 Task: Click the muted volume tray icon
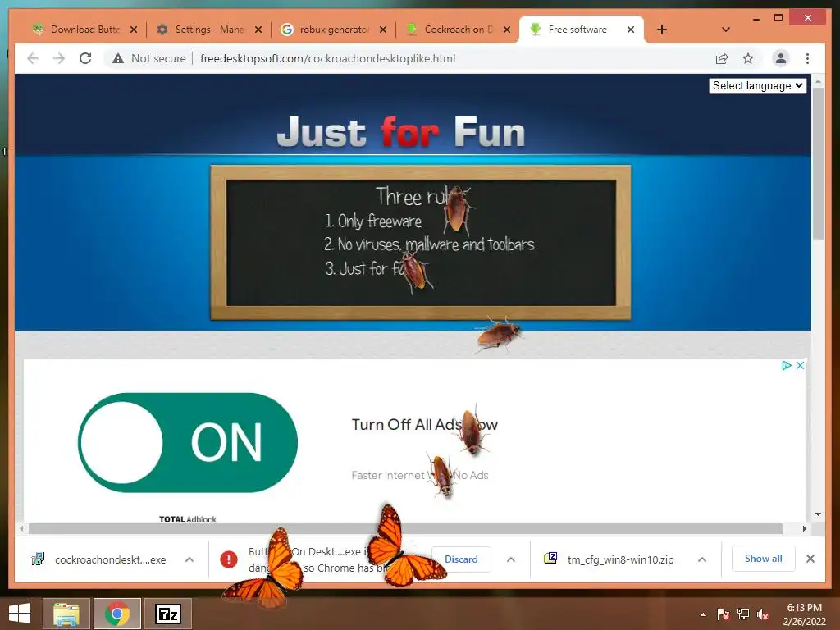click(x=763, y=614)
